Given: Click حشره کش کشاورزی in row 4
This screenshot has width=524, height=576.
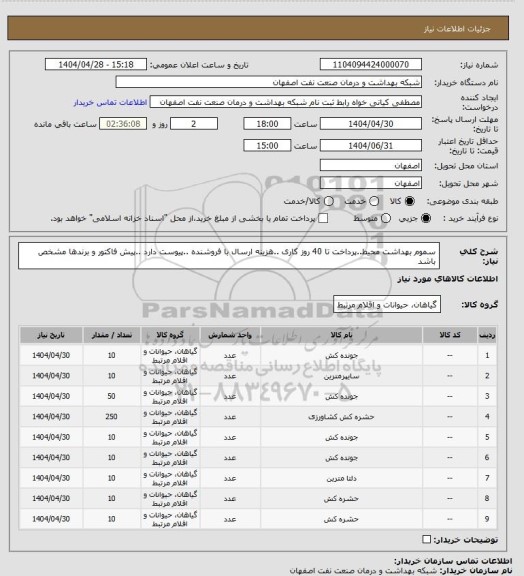Looking at the screenshot, I should pyautogui.click(x=341, y=417).
